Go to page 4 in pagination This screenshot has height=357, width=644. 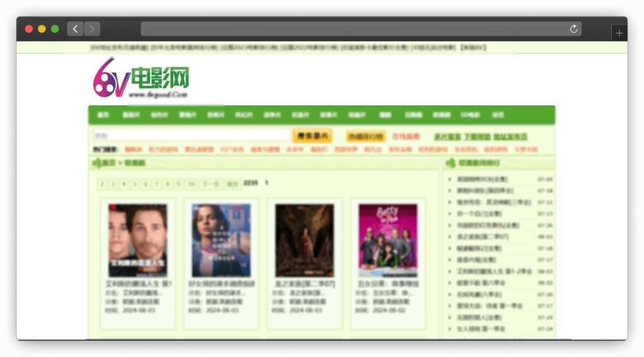(124, 184)
